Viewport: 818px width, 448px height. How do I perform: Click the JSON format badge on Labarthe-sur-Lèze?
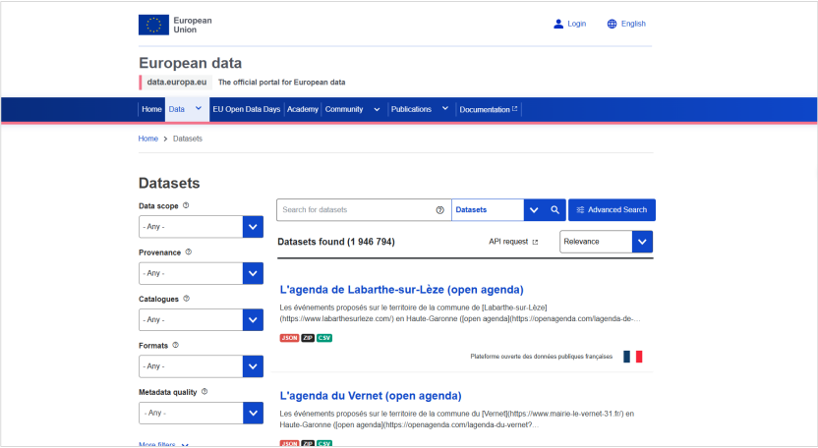click(289, 338)
